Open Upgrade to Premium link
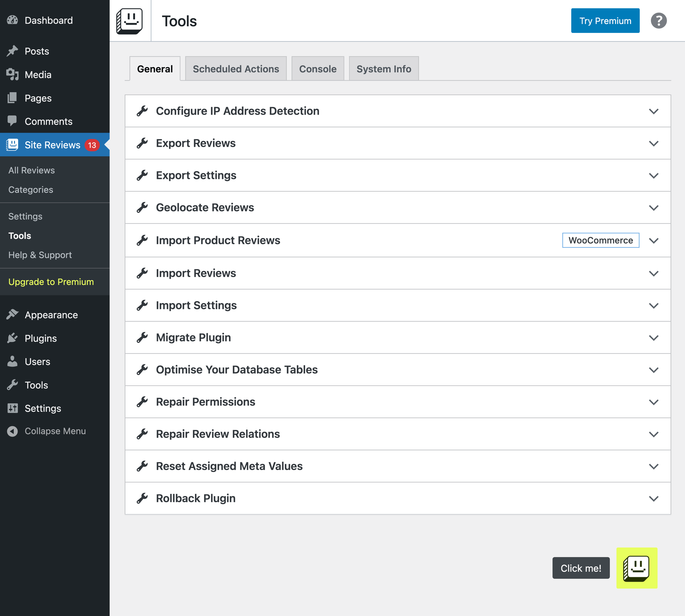685x616 pixels. [51, 282]
